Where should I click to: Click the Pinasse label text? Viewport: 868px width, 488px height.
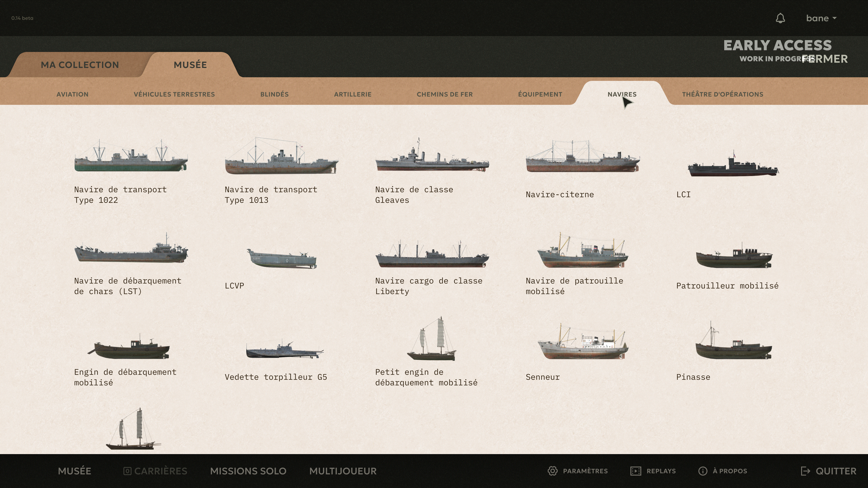point(693,377)
